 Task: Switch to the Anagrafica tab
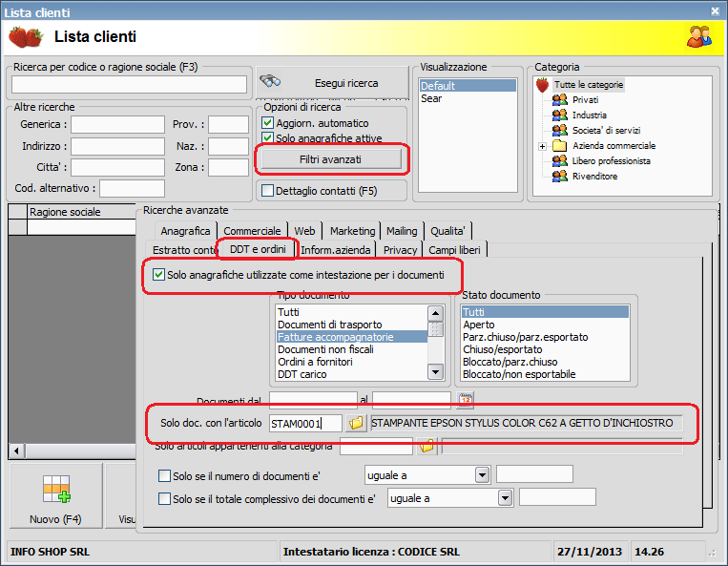(185, 231)
